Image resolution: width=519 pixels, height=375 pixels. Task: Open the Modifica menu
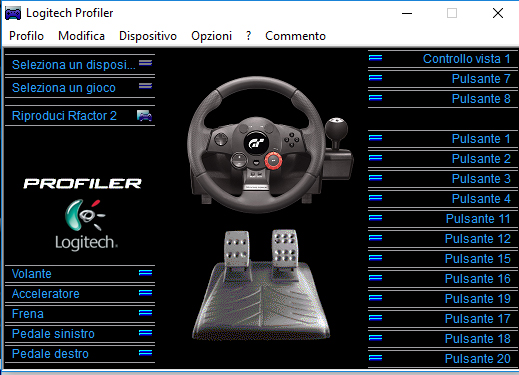(81, 36)
